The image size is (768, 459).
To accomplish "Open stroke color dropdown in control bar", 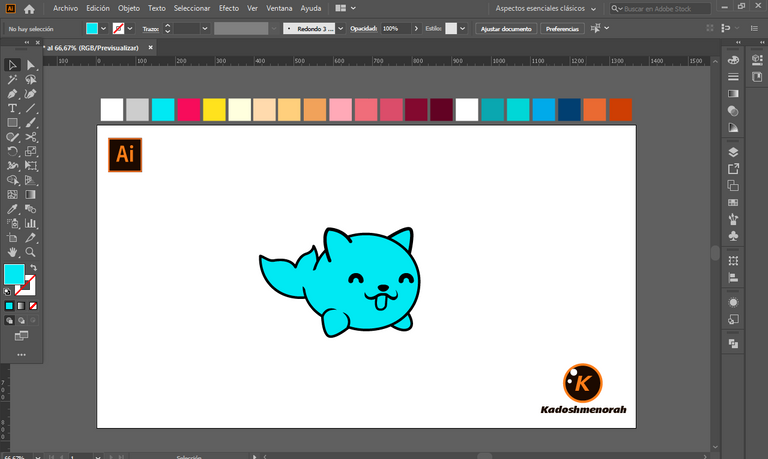I will pos(130,28).
